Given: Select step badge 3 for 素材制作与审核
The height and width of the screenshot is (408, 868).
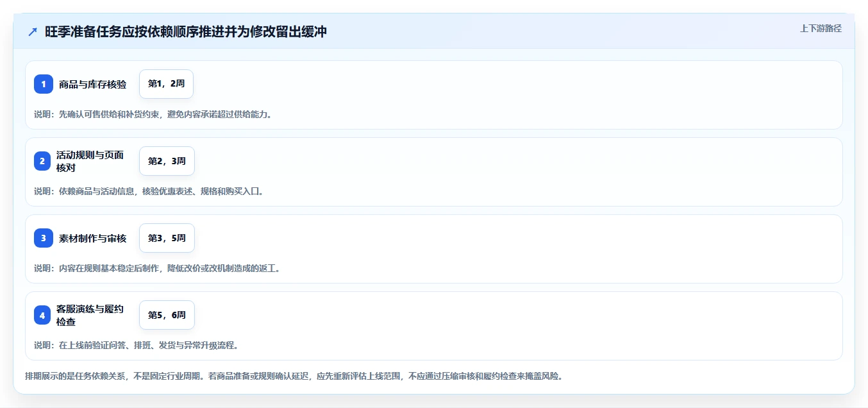Looking at the screenshot, I should [x=44, y=238].
